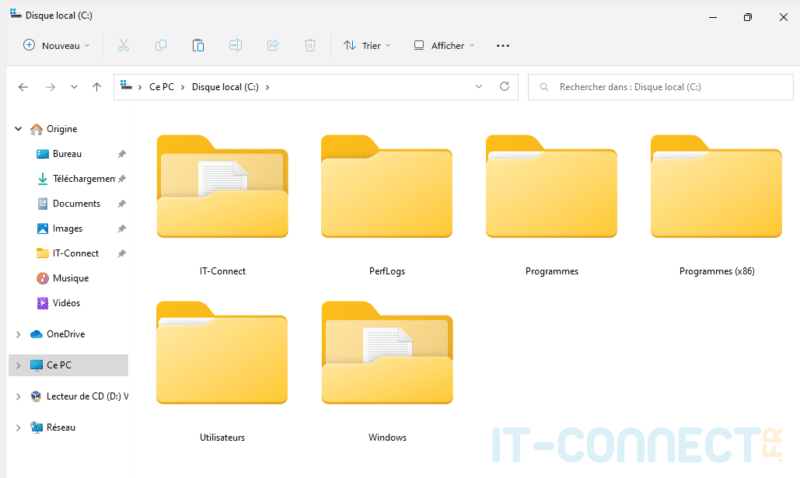Click the search magnifier icon
800x478 pixels.
544,87
